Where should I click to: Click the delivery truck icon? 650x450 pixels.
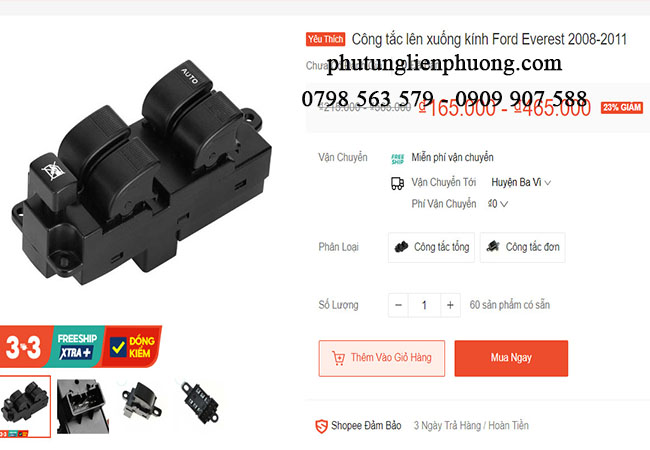398,183
